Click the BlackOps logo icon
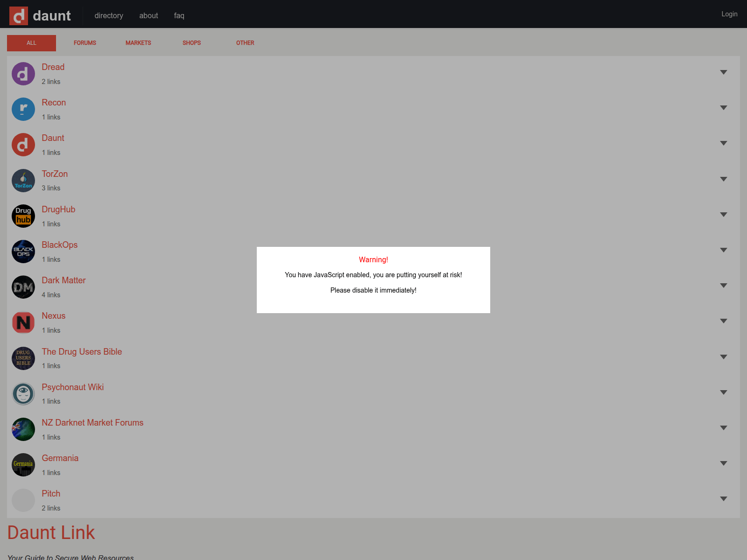Image resolution: width=747 pixels, height=560 pixels. [23, 252]
